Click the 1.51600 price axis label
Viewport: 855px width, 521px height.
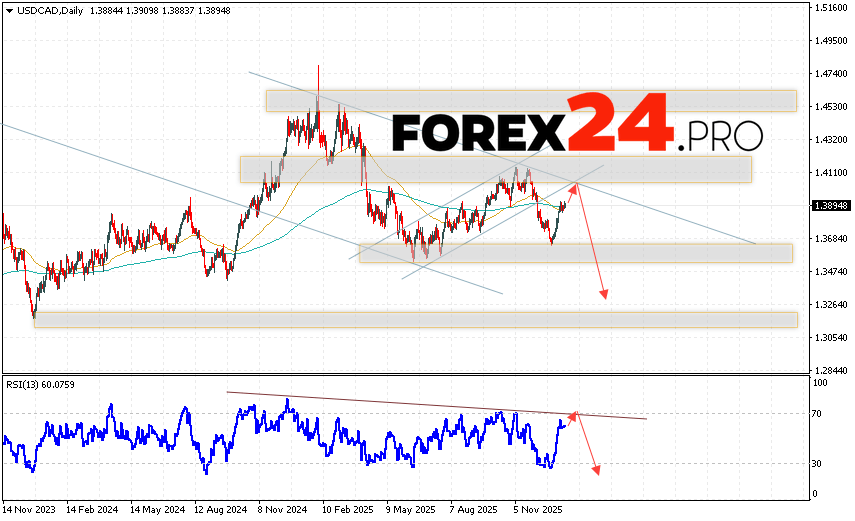[x=829, y=8]
